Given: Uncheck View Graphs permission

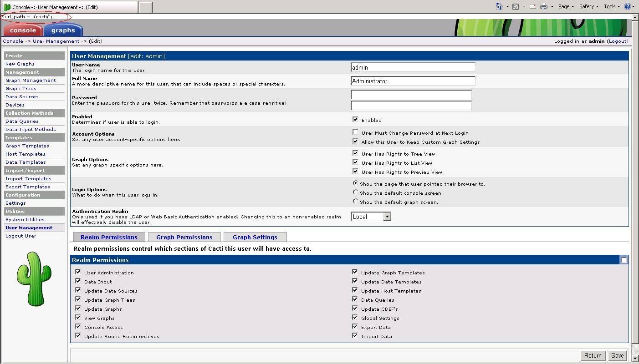Looking at the screenshot, I should point(78,317).
